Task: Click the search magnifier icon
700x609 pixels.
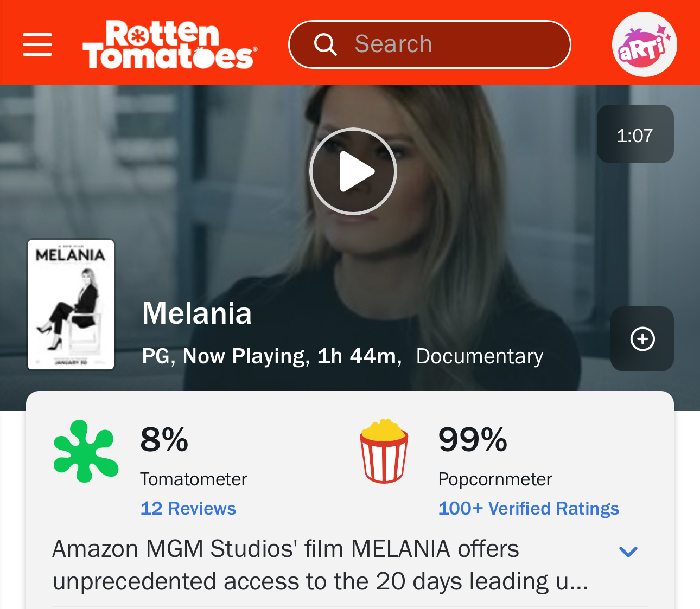Action: coord(326,44)
